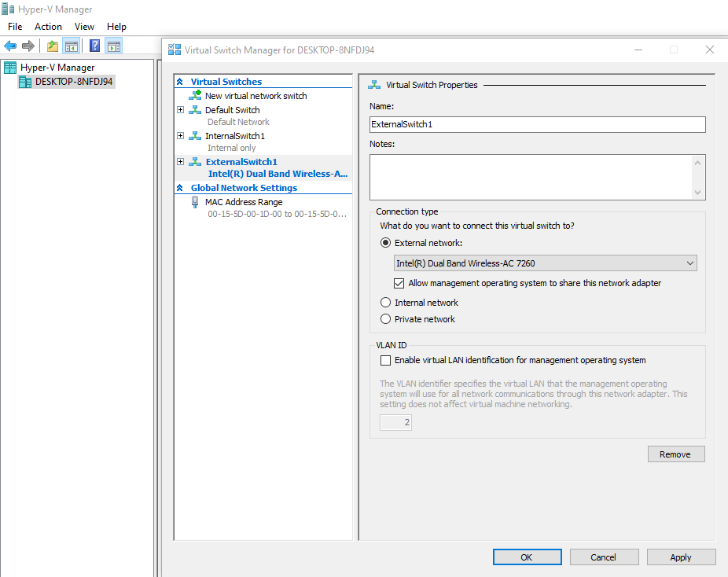Collapse the Global Network Settings section
728x577 pixels.
180,188
